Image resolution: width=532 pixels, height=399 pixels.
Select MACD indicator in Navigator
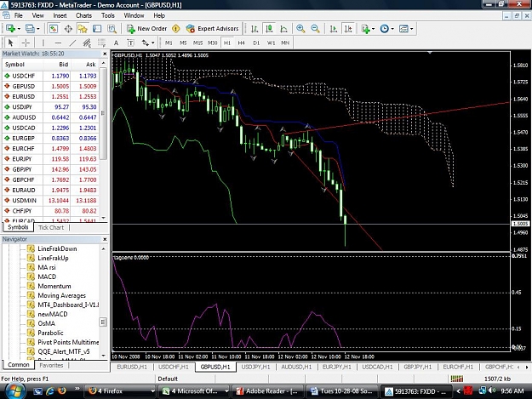click(47, 276)
